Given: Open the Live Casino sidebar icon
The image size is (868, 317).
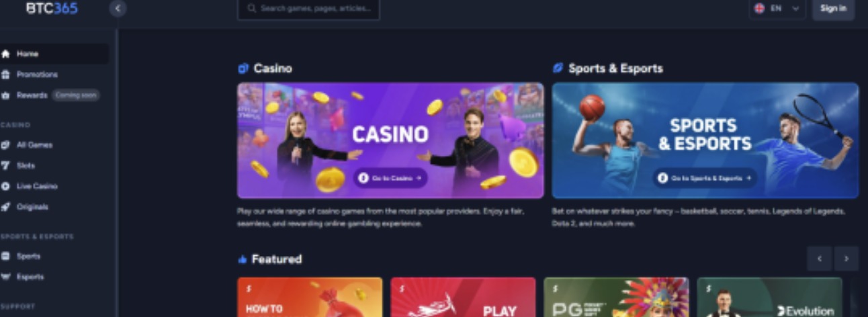Looking at the screenshot, I should click(6, 186).
